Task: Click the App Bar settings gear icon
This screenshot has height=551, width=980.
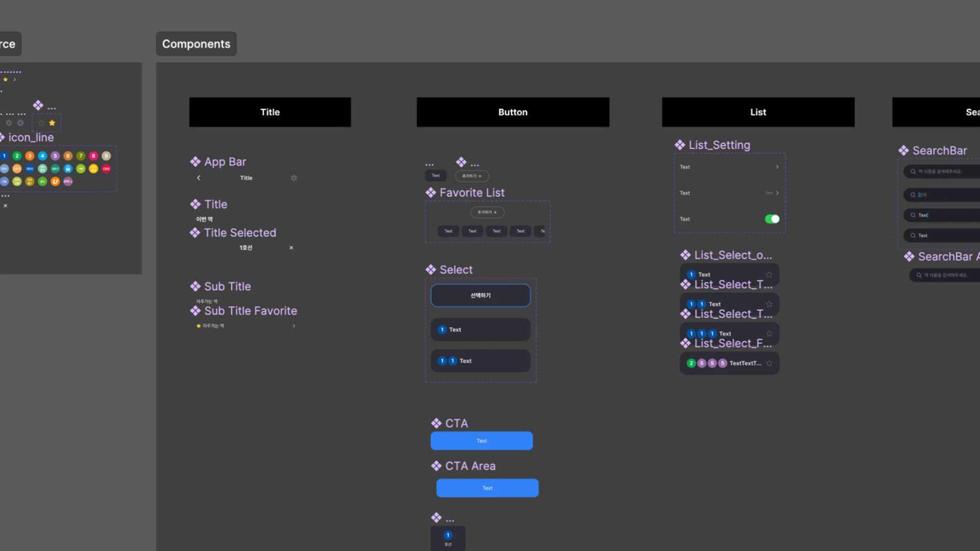Action: click(294, 178)
